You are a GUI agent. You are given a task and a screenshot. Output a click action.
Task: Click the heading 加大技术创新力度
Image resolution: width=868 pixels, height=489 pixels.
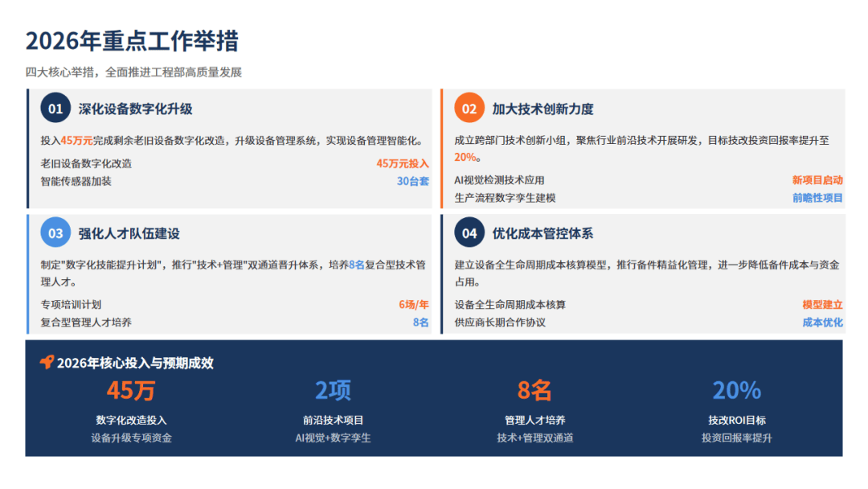click(x=542, y=109)
